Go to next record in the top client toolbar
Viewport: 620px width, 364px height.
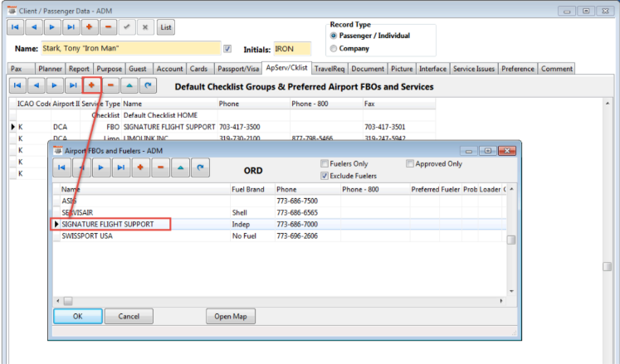point(53,27)
